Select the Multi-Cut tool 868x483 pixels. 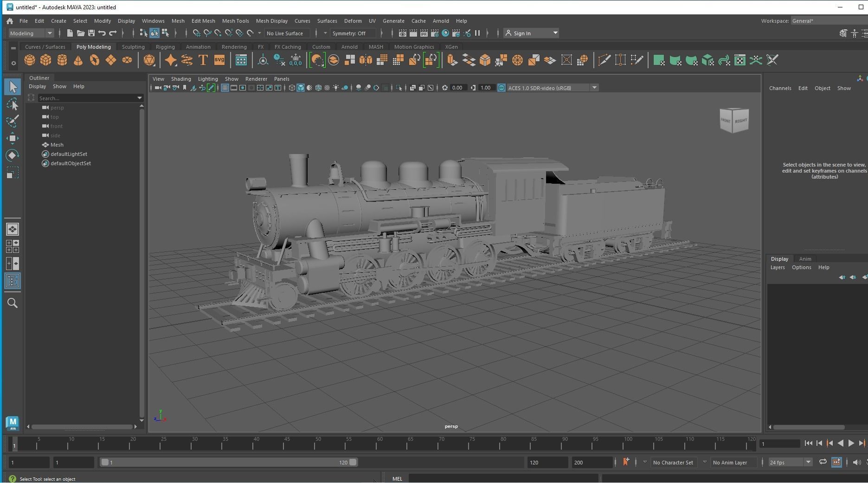coord(604,60)
